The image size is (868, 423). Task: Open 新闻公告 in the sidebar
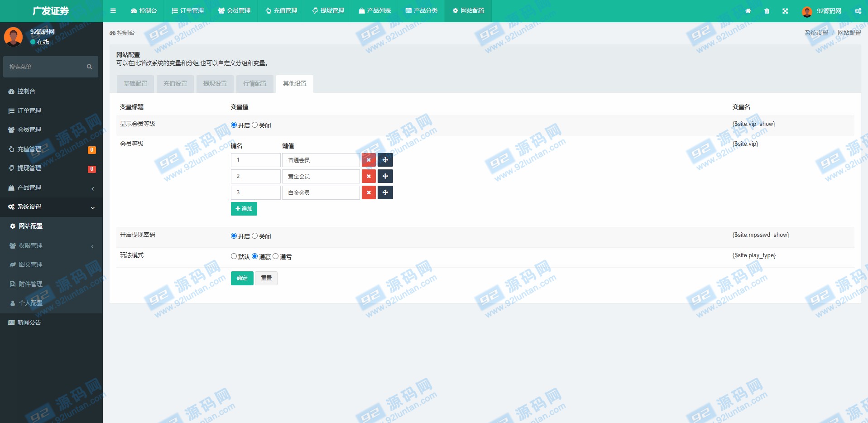click(x=51, y=322)
